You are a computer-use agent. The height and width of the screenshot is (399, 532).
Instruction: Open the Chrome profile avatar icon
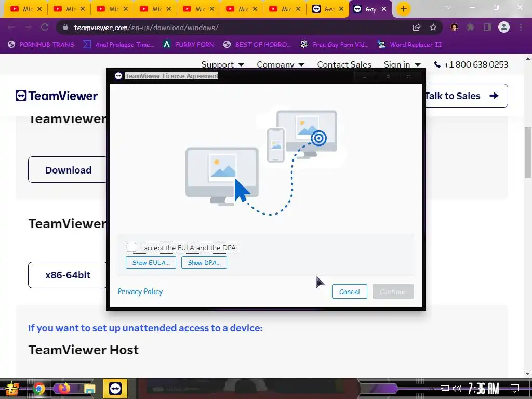pyautogui.click(x=504, y=27)
